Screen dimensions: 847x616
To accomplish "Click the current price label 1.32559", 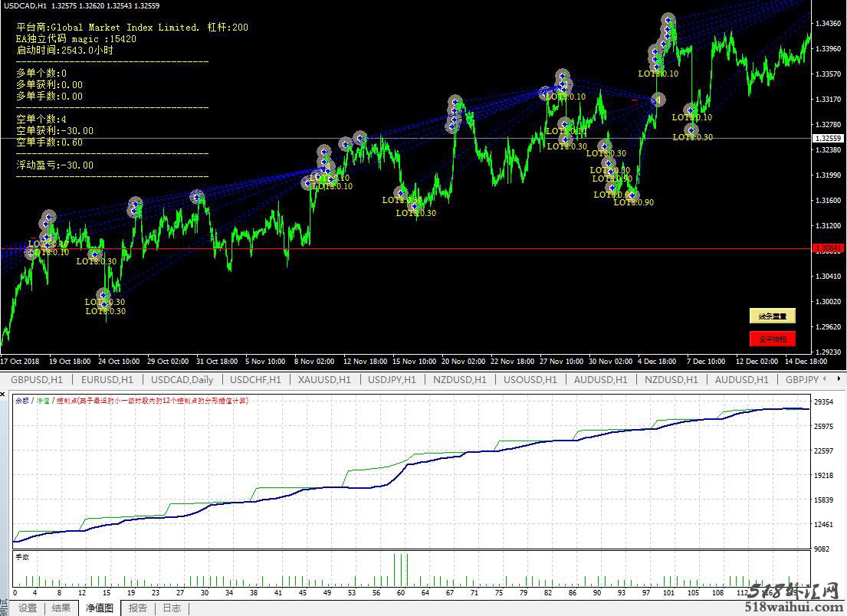I will [x=829, y=139].
